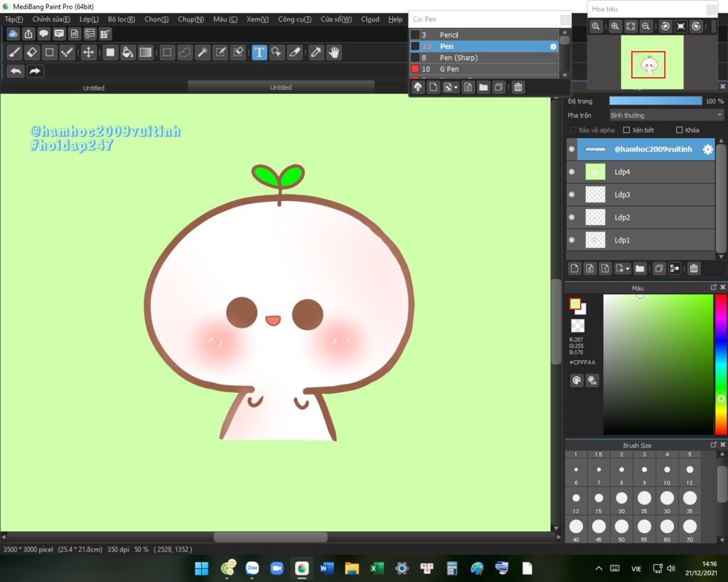Pick the Fill rectangle tool
Screen dimensions: 728x582
coord(110,53)
